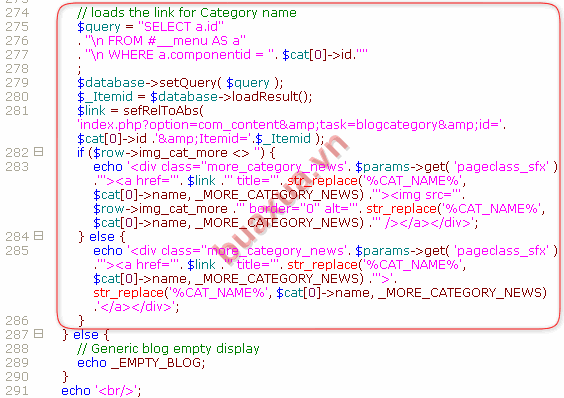This screenshot has width=564, height=398.
Task: Click the '</a></div>' string on line 285
Action: pyautogui.click(x=136, y=307)
